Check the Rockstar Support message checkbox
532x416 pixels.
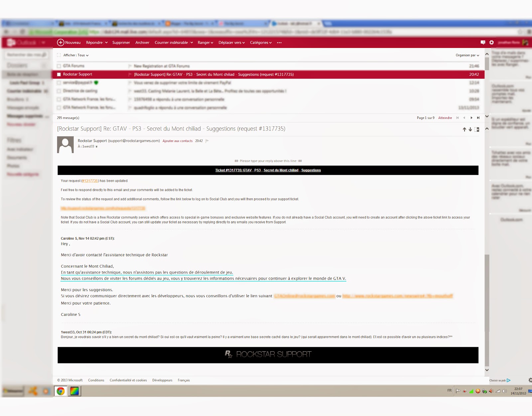(59, 74)
